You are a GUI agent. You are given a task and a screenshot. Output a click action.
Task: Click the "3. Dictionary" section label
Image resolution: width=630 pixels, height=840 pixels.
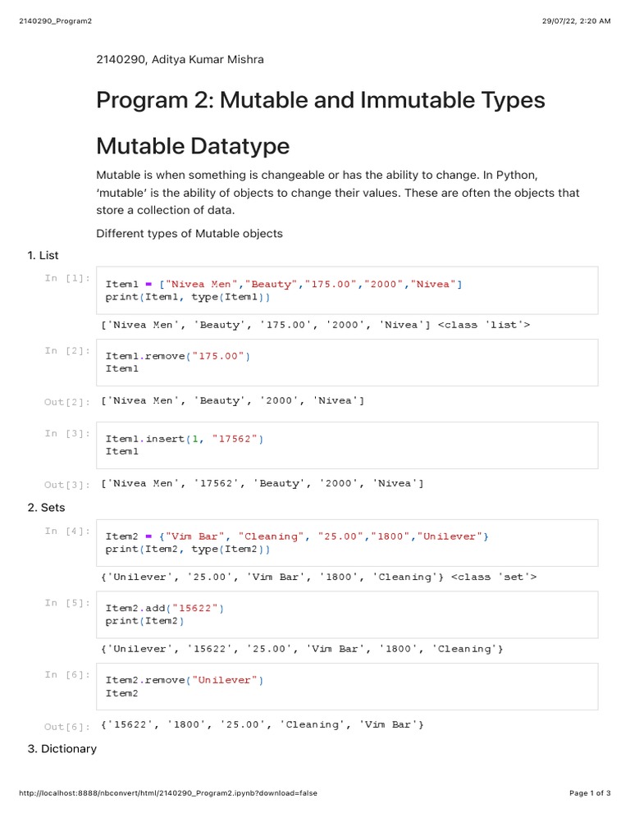[x=62, y=749]
